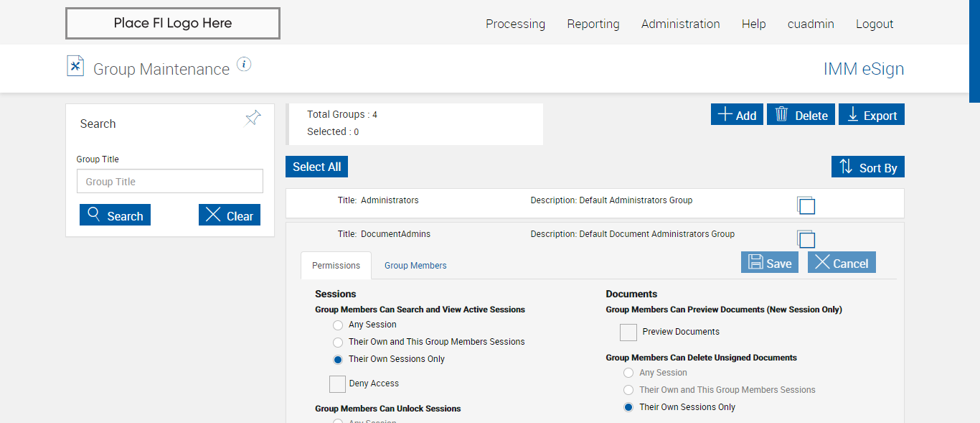The width and height of the screenshot is (980, 423).
Task: Open the Reporting menu
Action: pyautogui.click(x=593, y=24)
